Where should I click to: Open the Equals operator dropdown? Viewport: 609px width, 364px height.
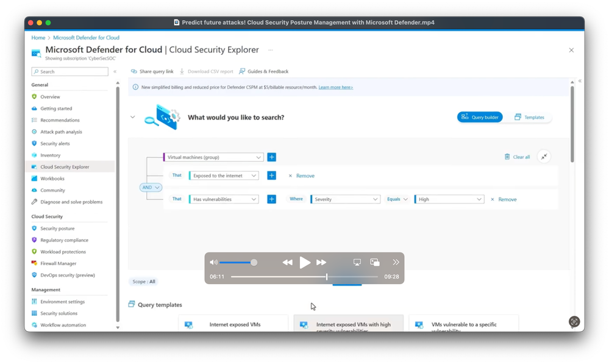[x=397, y=199]
